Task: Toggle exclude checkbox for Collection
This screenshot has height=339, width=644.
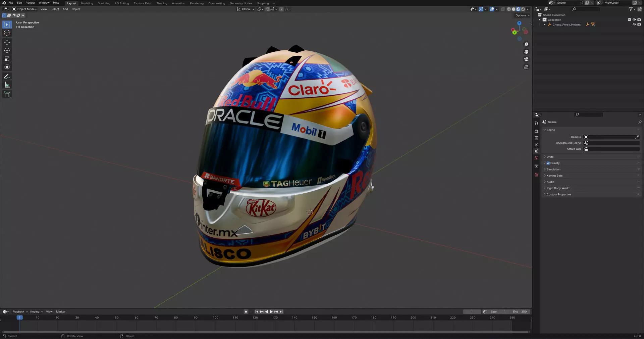Action: (629, 20)
